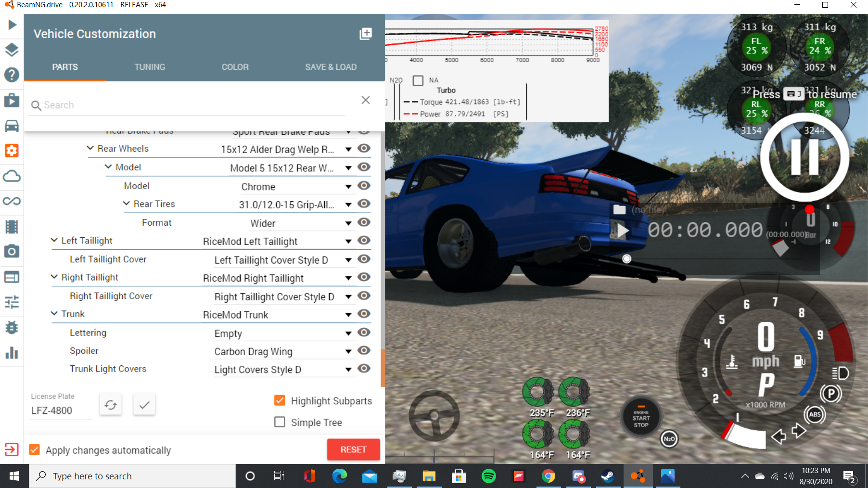The width and height of the screenshot is (868, 488).
Task: Click the red exit icon in sidebar
Action: pos(12,449)
